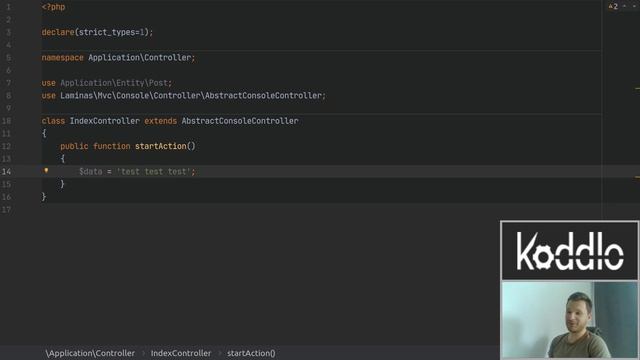The width and height of the screenshot is (640, 360).
Task: Go to previous highlighted problem arrow
Action: (x=624, y=7)
